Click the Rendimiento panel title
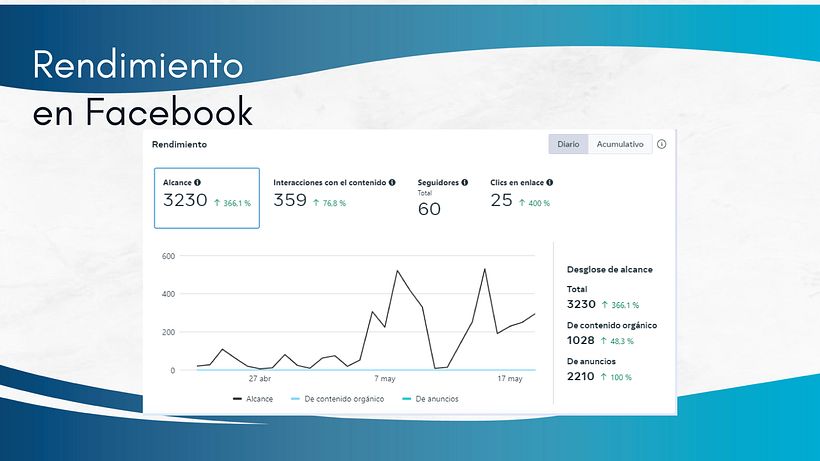 tap(179, 144)
